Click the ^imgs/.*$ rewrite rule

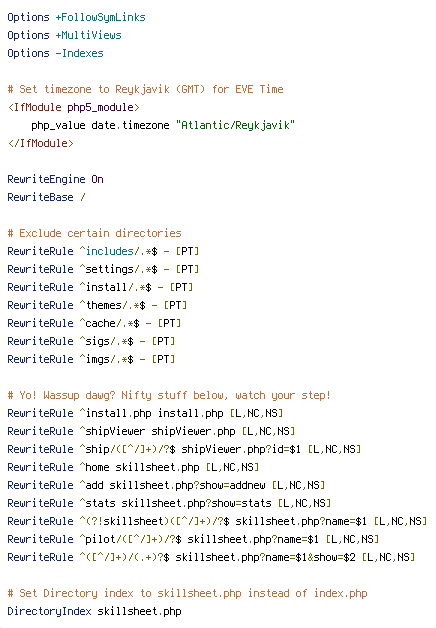pyautogui.click(x=91, y=359)
